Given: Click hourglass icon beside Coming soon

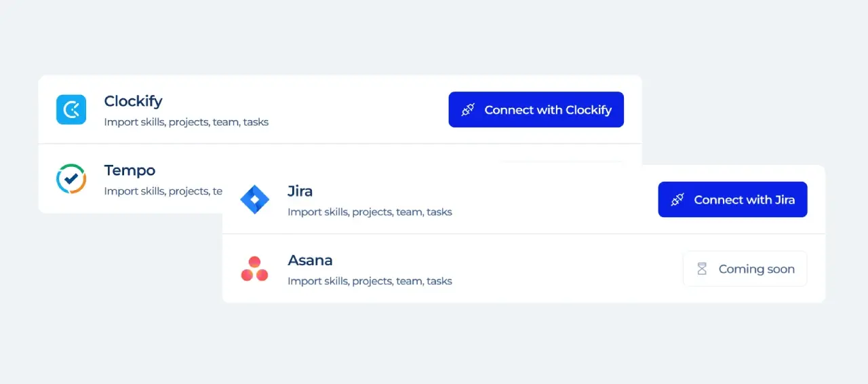Looking at the screenshot, I should [x=703, y=269].
